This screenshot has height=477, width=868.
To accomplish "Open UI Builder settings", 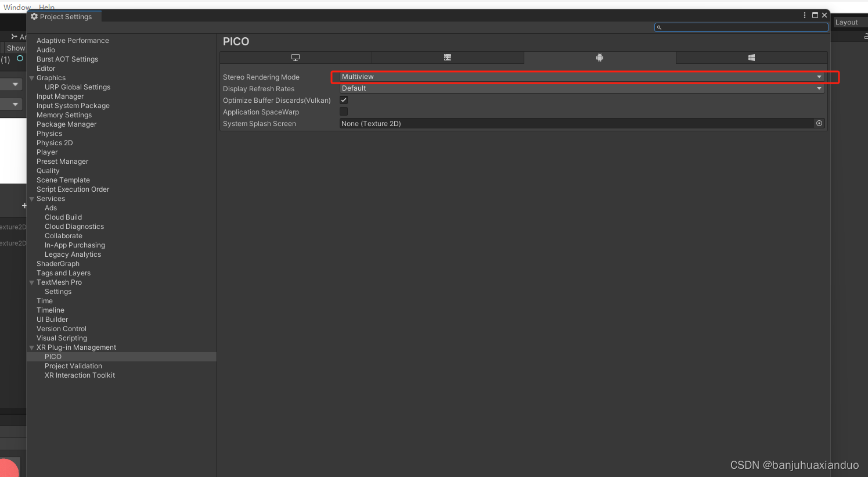I will 52,320.
